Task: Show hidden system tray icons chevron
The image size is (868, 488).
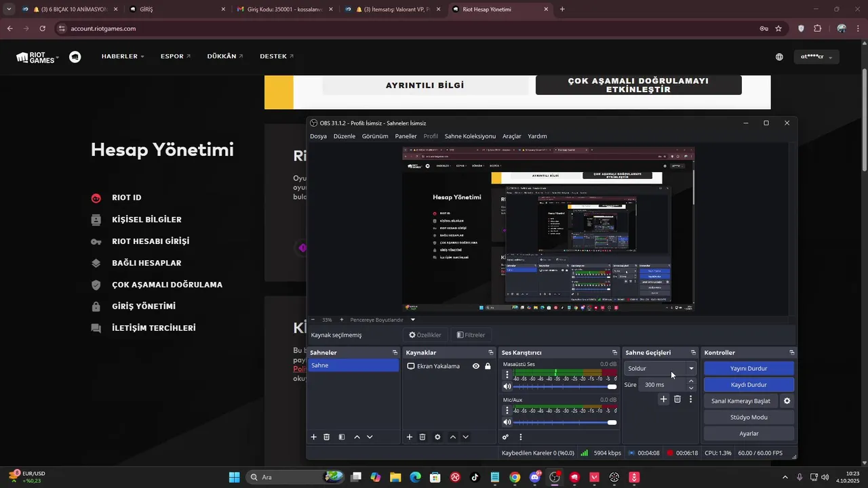Action: pyautogui.click(x=785, y=477)
